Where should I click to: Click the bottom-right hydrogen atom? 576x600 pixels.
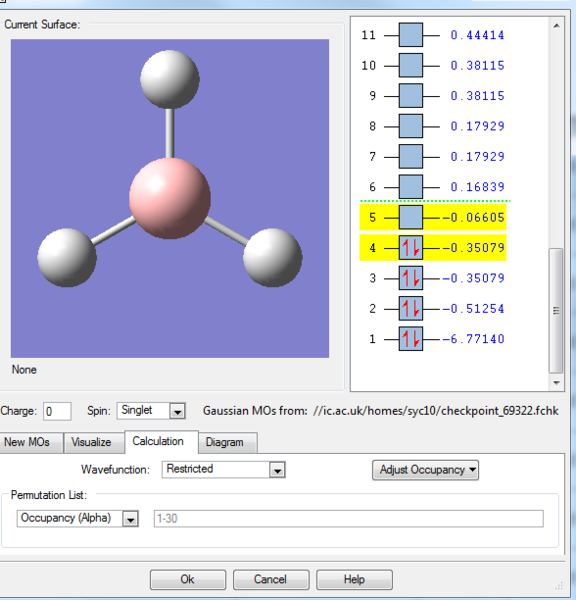tap(272, 258)
